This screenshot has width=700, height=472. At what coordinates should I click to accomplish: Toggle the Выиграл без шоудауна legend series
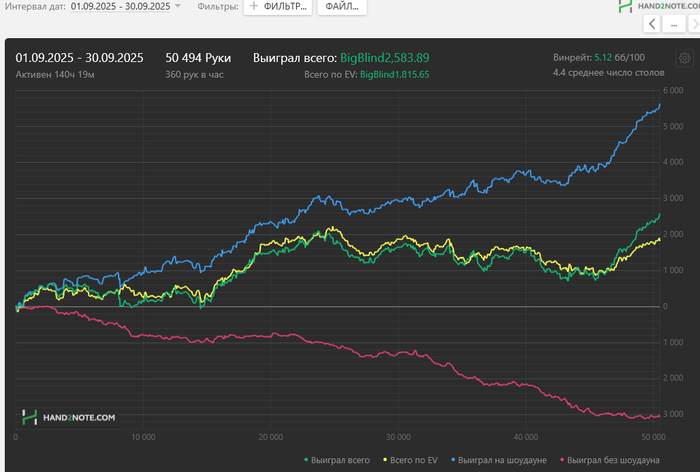609,460
